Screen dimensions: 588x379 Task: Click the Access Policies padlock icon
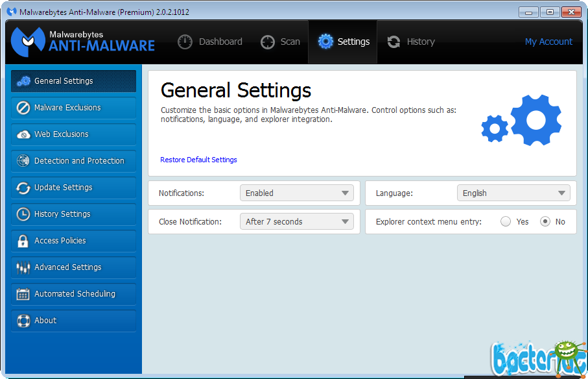click(23, 241)
